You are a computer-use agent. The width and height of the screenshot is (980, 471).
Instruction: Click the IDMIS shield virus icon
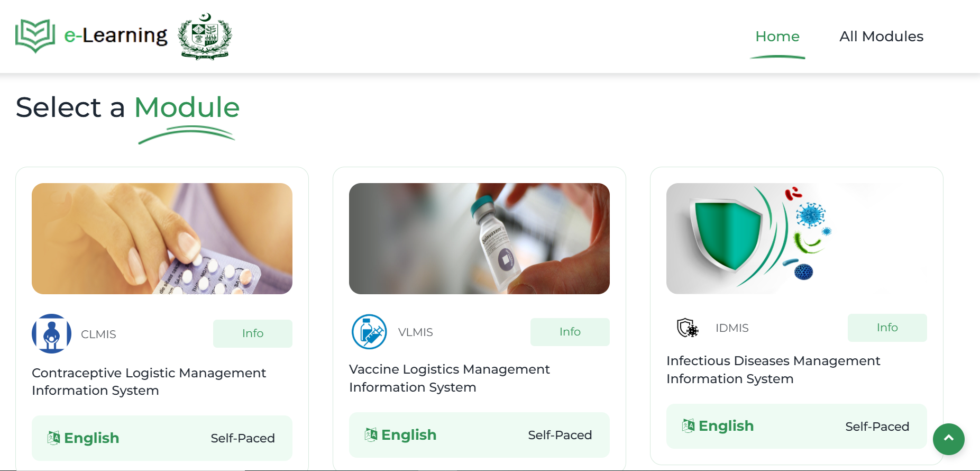(x=688, y=328)
